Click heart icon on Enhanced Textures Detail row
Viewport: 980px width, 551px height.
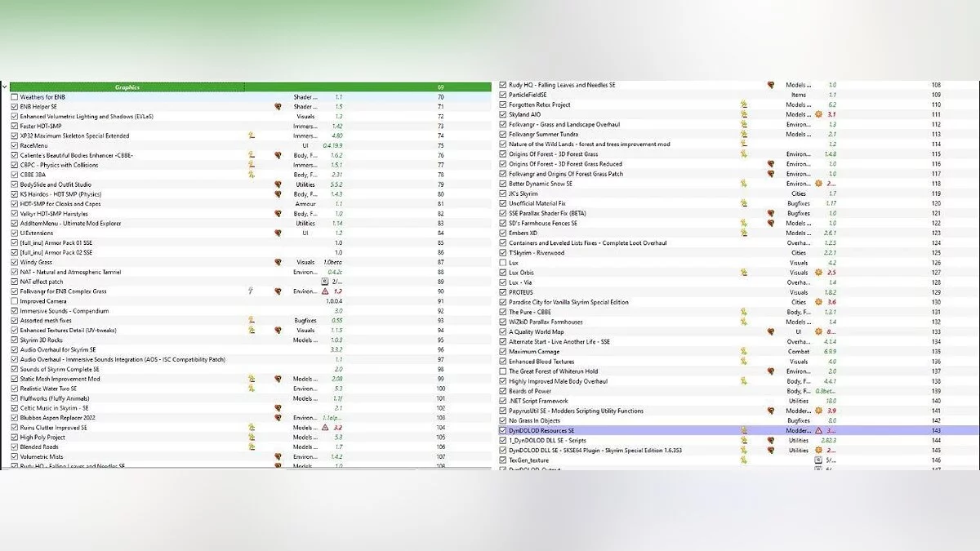(278, 331)
